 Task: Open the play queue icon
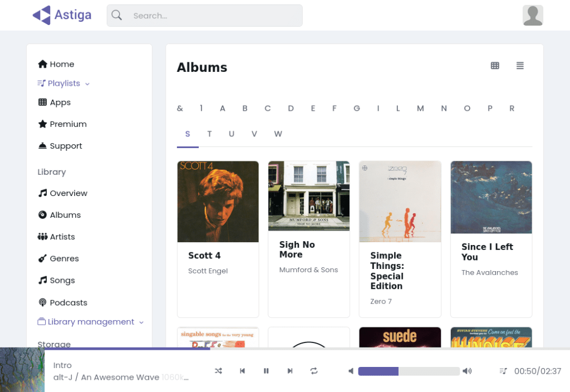pyautogui.click(x=503, y=371)
